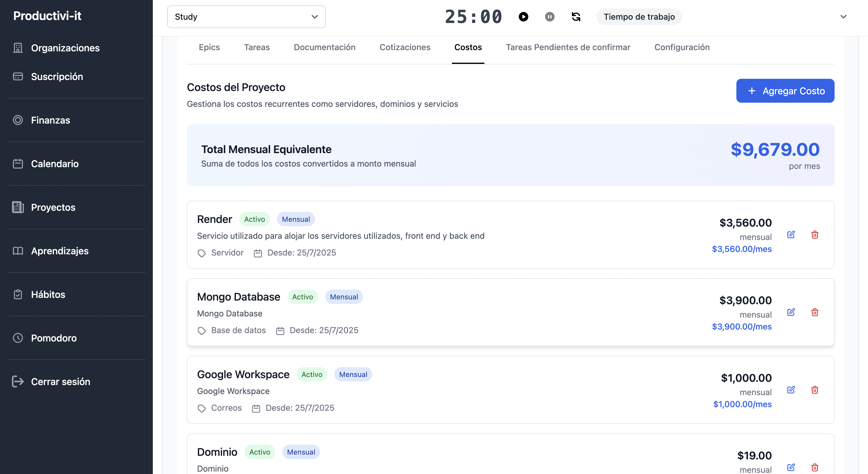
Task: Click the Calendario icon in sidebar
Action: click(x=18, y=164)
